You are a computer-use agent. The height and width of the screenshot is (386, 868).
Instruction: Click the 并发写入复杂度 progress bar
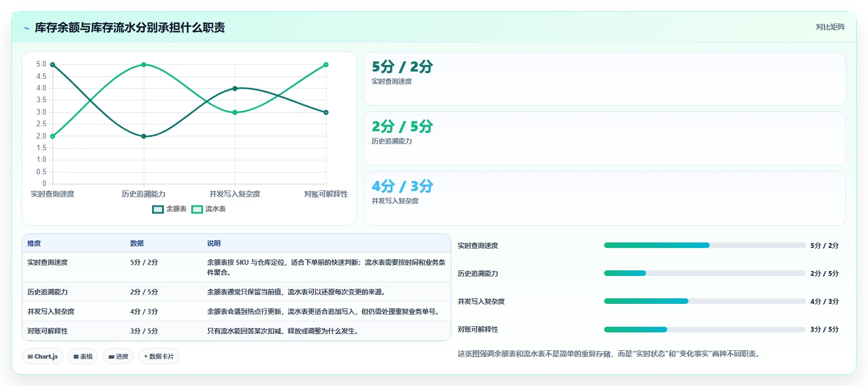705,301
